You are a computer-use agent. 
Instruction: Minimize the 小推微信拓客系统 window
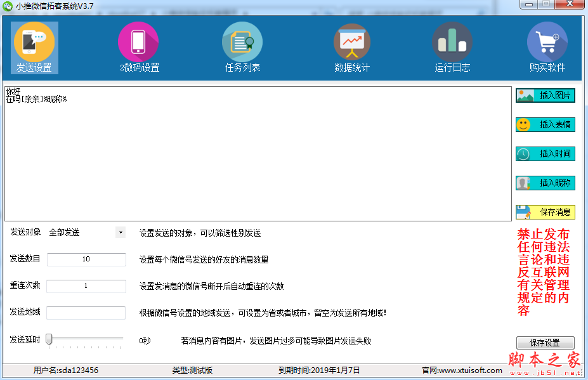click(529, 4)
